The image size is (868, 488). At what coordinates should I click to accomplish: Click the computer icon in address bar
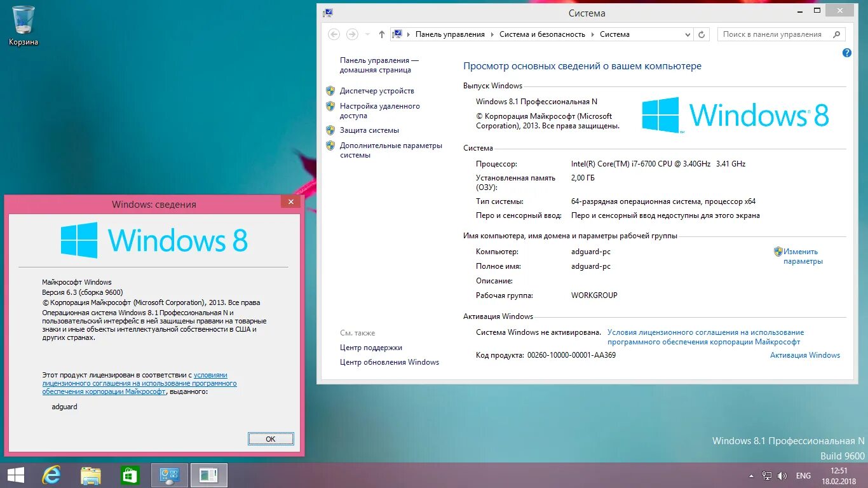[x=397, y=34]
